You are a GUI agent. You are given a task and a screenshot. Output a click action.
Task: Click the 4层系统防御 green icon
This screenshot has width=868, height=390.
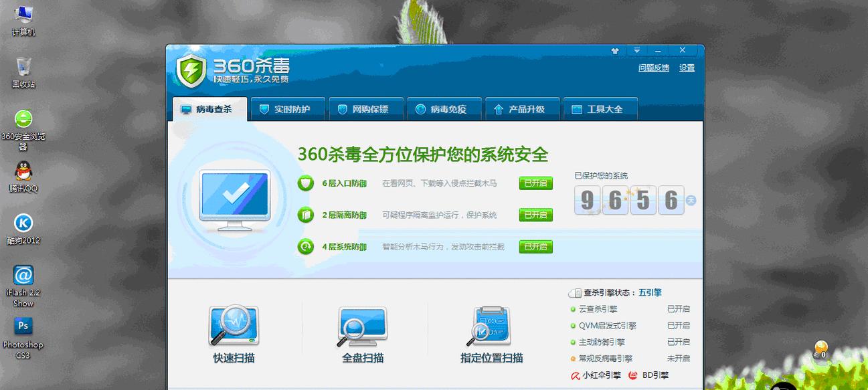tap(306, 247)
